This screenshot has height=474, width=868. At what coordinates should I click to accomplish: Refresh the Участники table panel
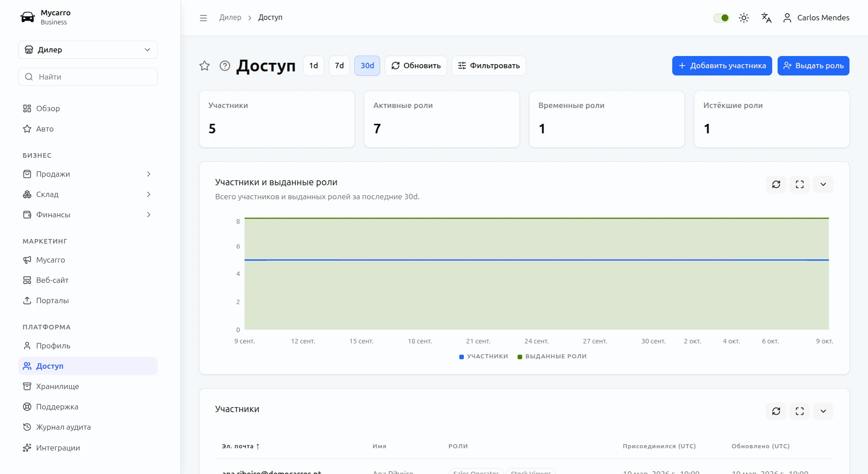(776, 411)
